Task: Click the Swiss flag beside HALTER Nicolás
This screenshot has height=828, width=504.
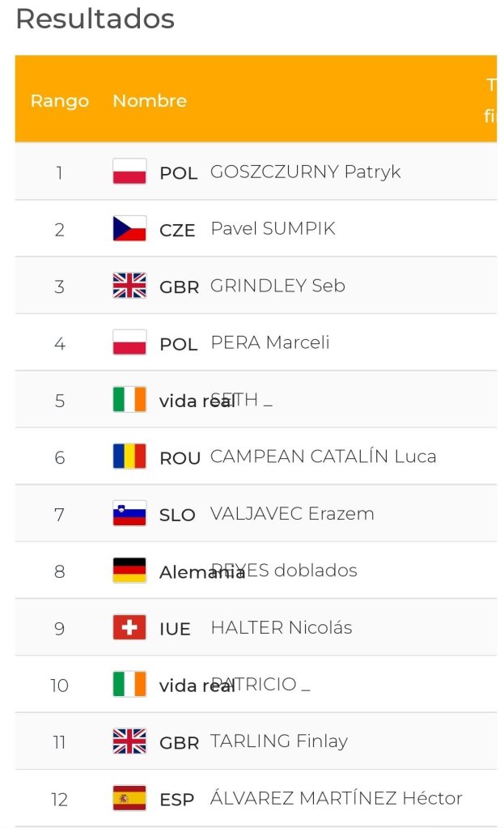Action: pyautogui.click(x=129, y=627)
